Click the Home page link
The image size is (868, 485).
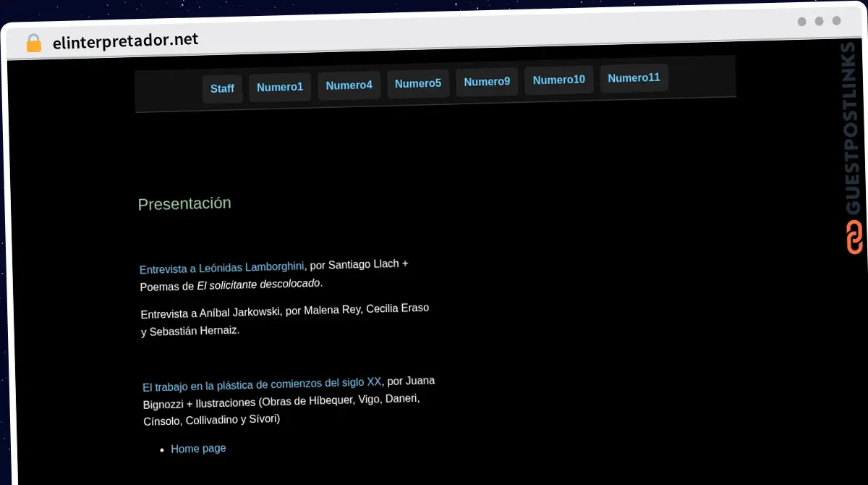click(198, 448)
